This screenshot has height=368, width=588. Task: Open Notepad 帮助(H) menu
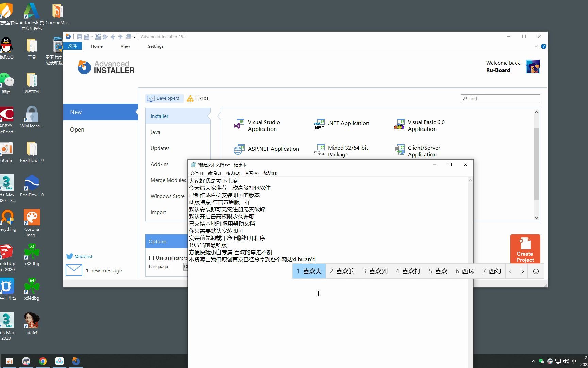pyautogui.click(x=270, y=173)
